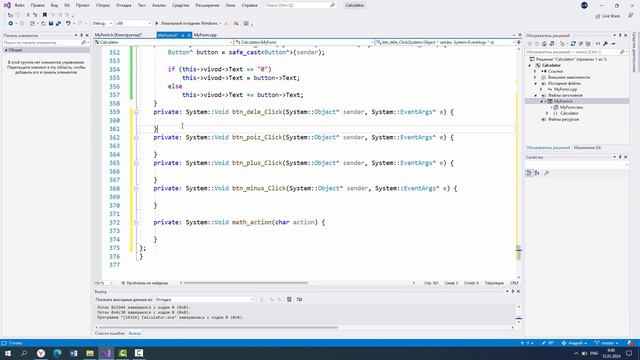Image resolution: width=640 pixels, height=360 pixels.
Task: Click the Save icon in toolbar
Action: 51,24
